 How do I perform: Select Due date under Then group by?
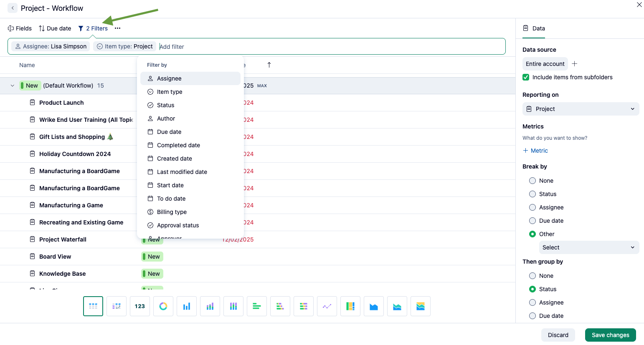pos(532,316)
